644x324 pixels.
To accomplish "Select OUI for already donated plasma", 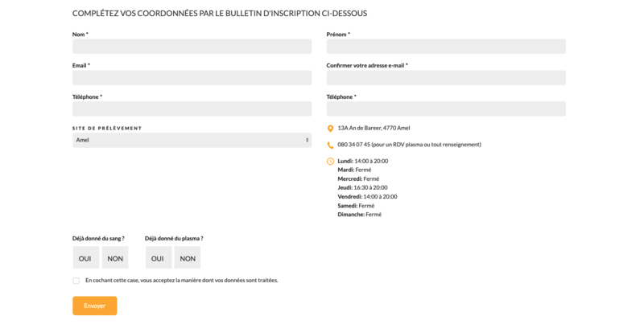I will [x=158, y=257].
